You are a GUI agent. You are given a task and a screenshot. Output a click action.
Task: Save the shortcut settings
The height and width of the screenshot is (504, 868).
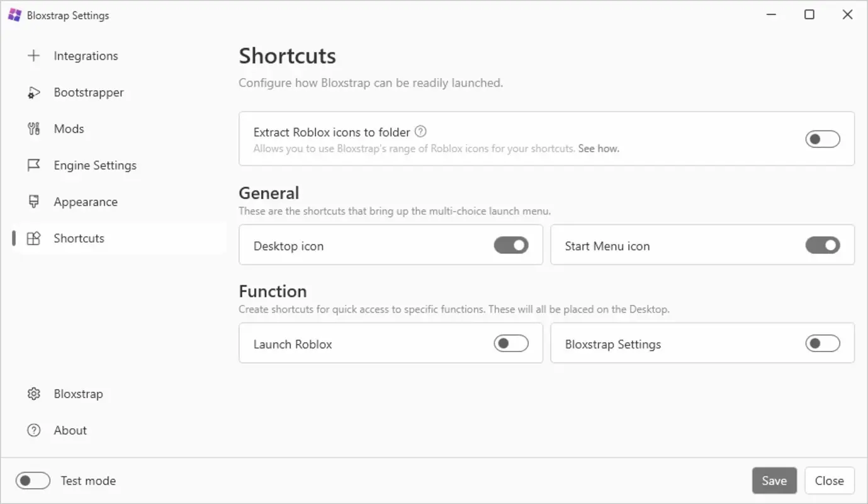pos(774,480)
